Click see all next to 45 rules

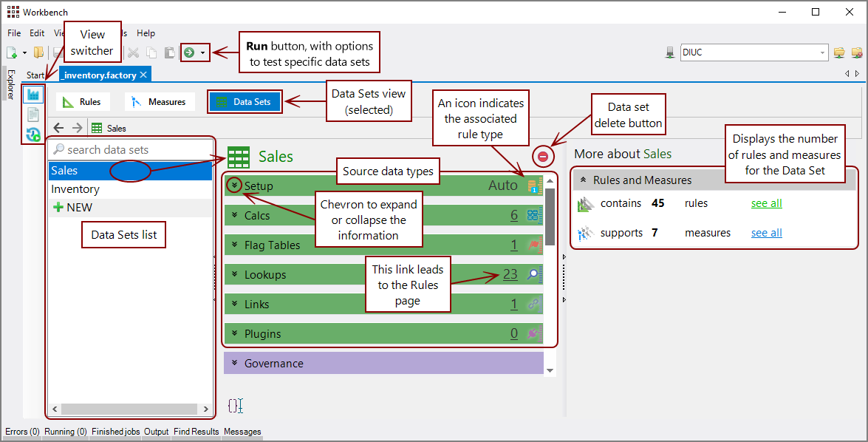click(766, 203)
